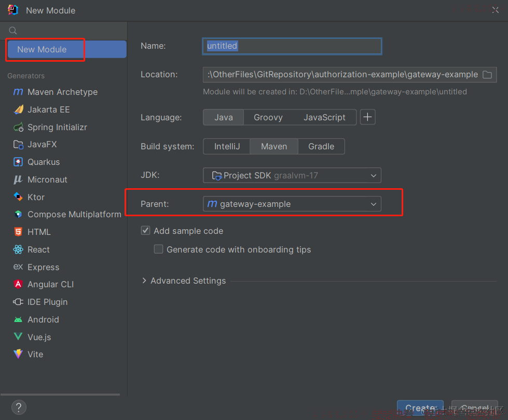Click the search magnifier icon

click(x=13, y=31)
